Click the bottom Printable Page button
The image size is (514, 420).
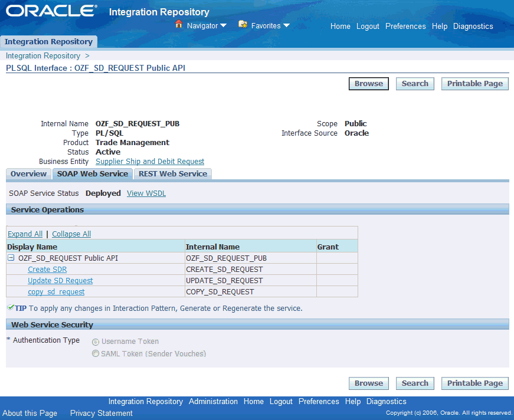point(475,383)
